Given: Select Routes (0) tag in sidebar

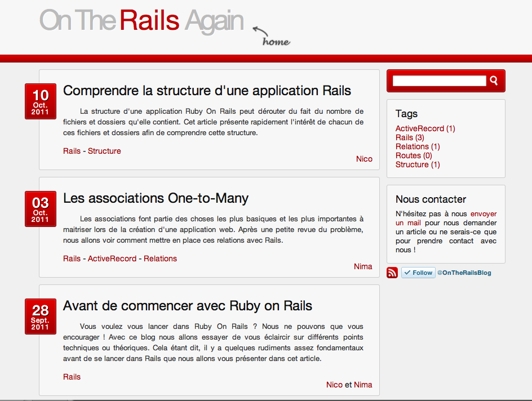Looking at the screenshot, I should [x=414, y=155].
